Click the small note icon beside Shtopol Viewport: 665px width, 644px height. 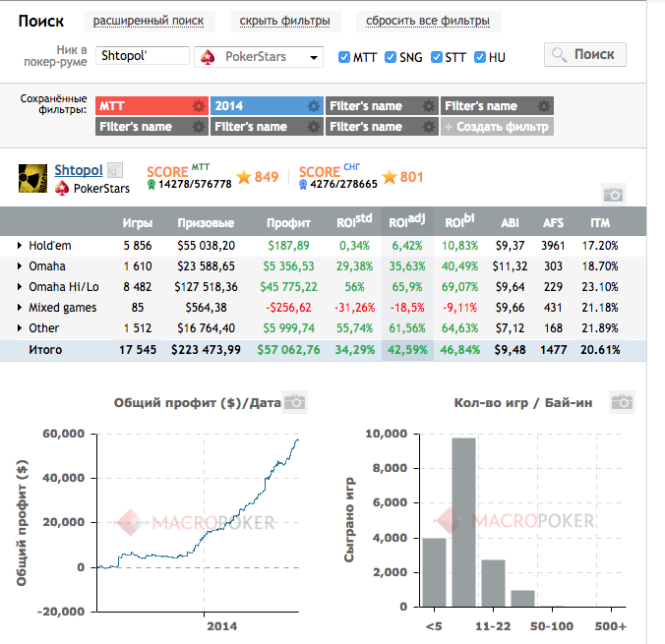[114, 170]
